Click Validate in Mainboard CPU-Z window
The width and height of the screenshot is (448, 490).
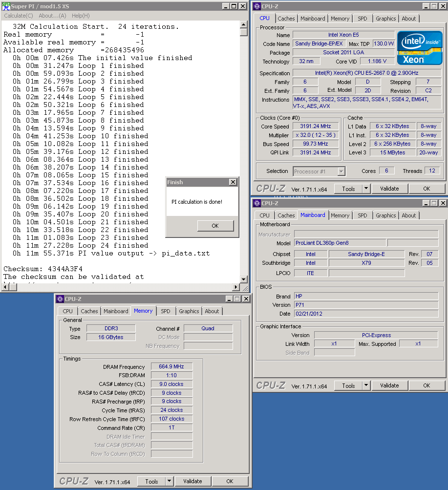coord(389,385)
